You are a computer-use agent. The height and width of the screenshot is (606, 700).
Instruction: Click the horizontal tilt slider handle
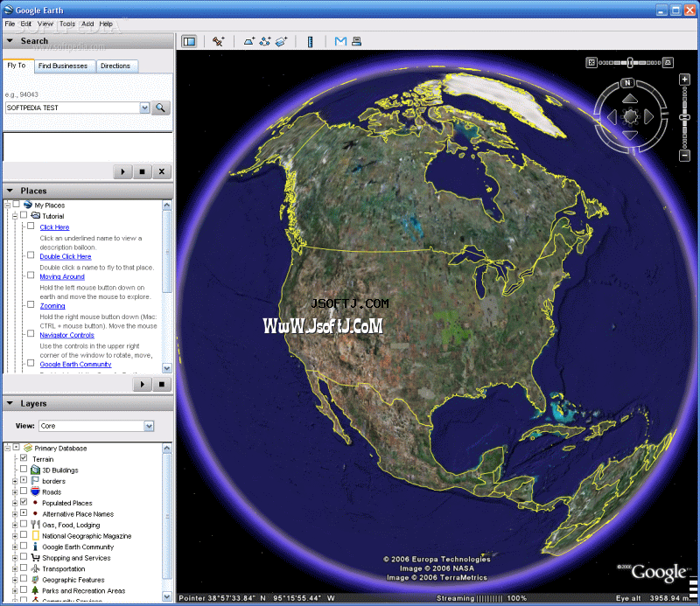tap(630, 62)
